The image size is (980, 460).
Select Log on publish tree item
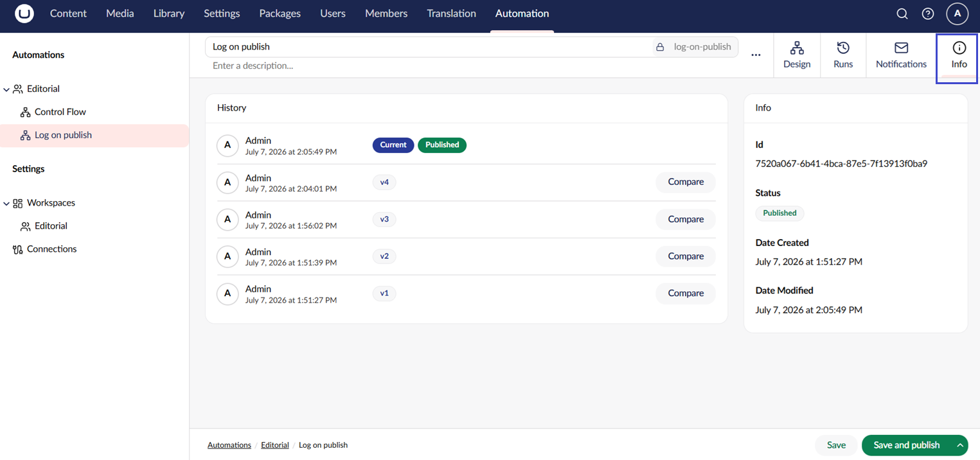pyautogui.click(x=94, y=135)
